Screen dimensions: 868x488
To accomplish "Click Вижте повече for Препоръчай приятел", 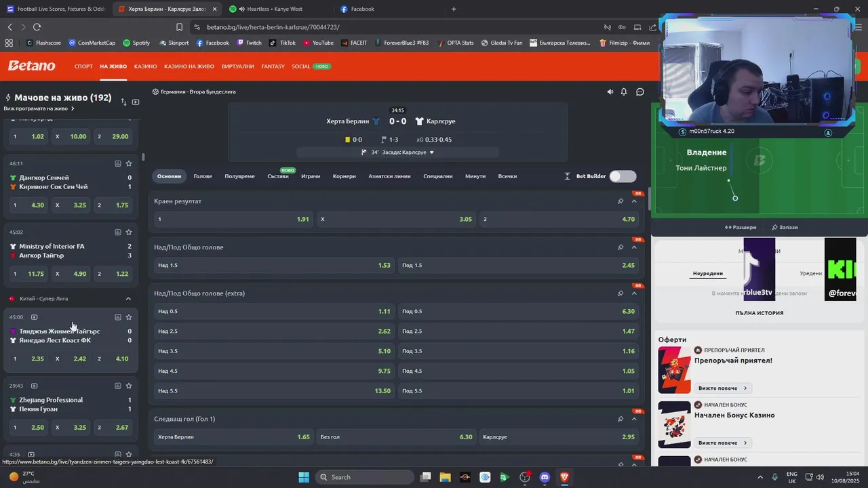I will (722, 388).
